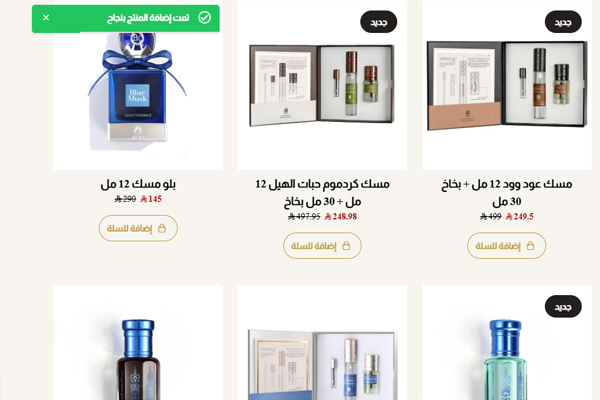Click bag icon on Oud Wood cart button
Screen dimensions: 600x400
530,246
